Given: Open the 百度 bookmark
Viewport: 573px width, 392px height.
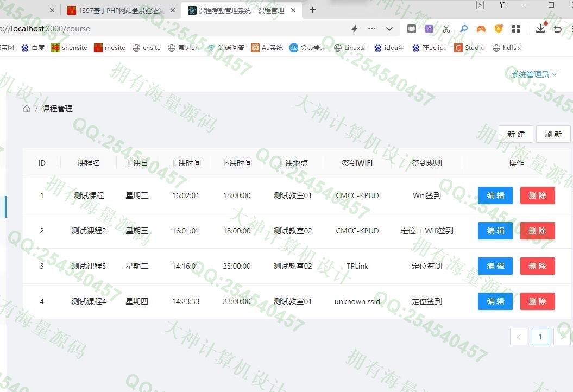Looking at the screenshot, I should click(x=33, y=47).
